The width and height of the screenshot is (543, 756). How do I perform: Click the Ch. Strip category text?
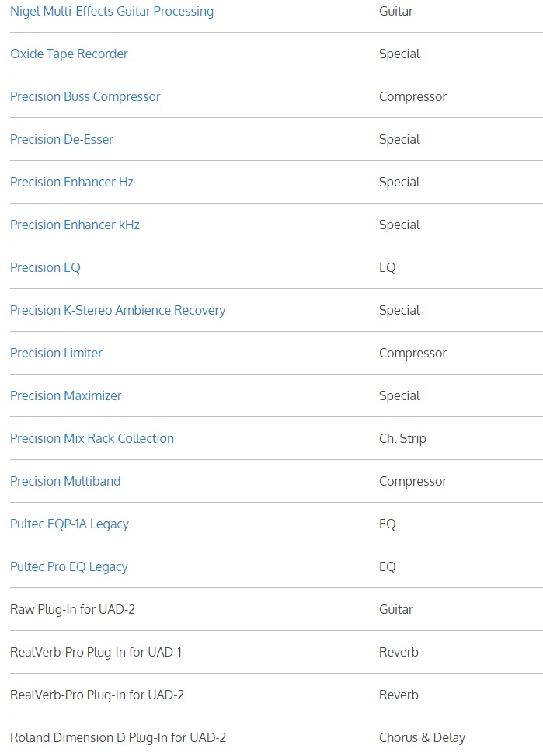(x=402, y=439)
